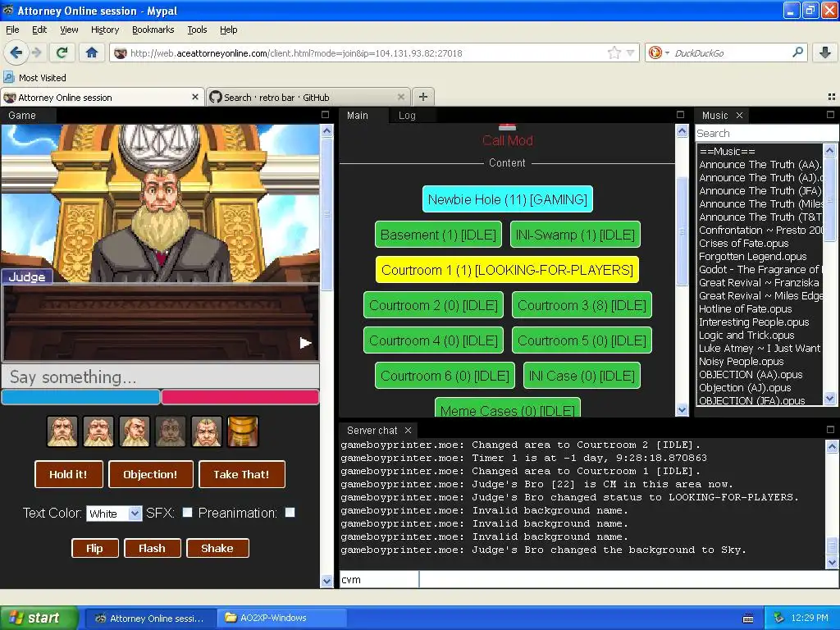Click the server chat name field
The height and width of the screenshot is (630, 840).
point(379,580)
